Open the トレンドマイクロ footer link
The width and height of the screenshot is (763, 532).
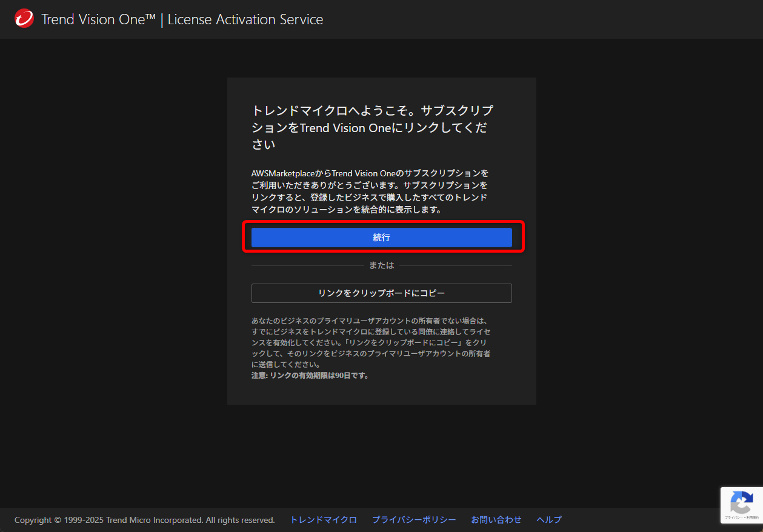pyautogui.click(x=324, y=520)
